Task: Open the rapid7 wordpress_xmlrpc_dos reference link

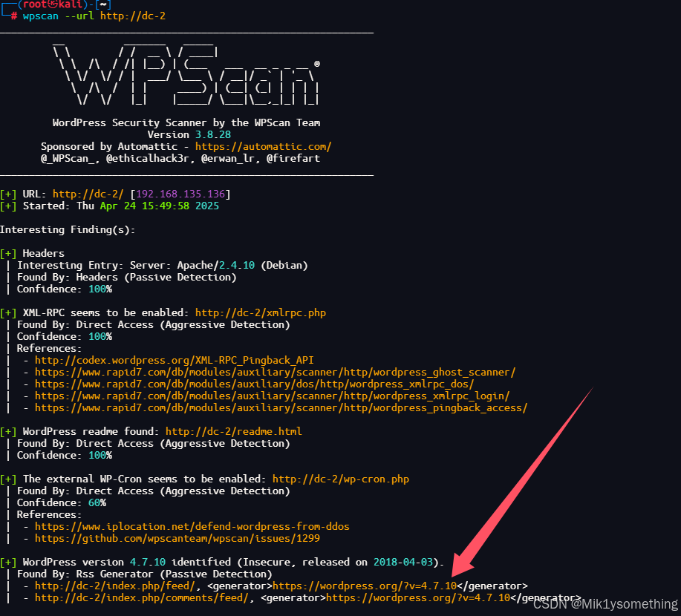Action: coord(255,384)
